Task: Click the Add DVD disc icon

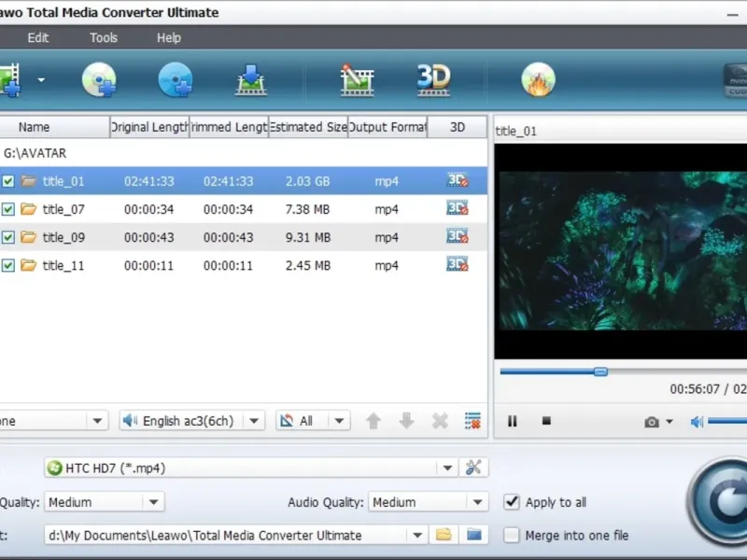Action: point(99,80)
